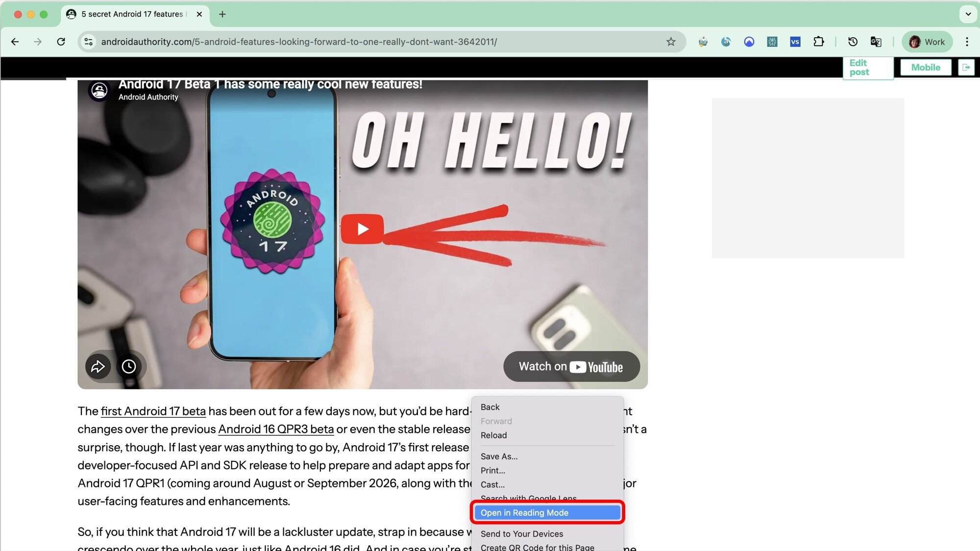Click the site info icon in address bar
This screenshot has height=551, width=980.
(88, 42)
